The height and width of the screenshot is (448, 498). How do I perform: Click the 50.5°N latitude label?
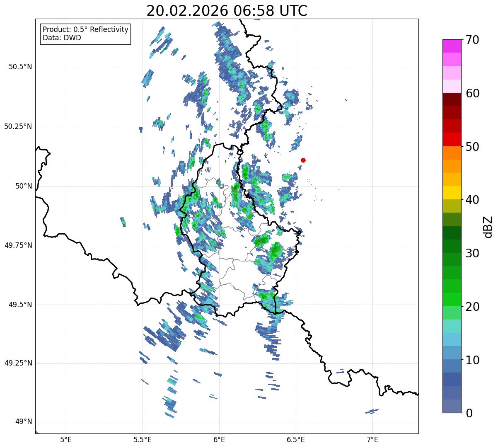coord(21,67)
